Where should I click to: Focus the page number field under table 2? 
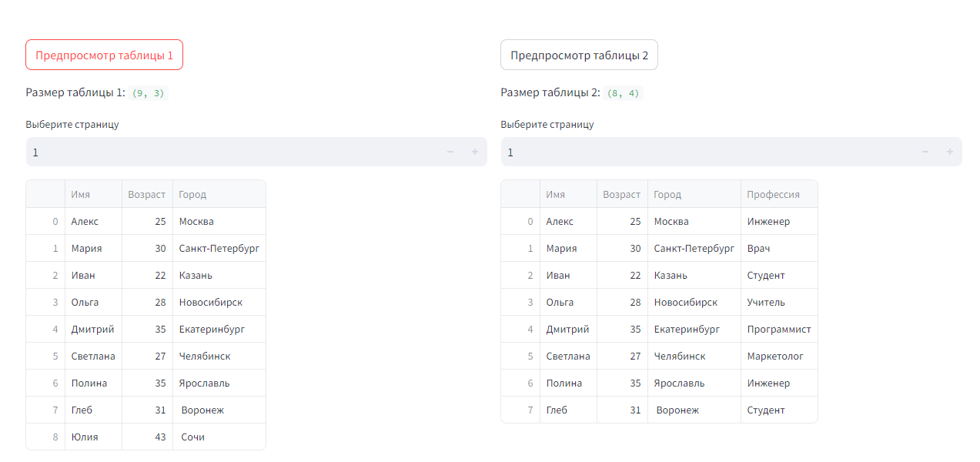pyautogui.click(x=707, y=152)
